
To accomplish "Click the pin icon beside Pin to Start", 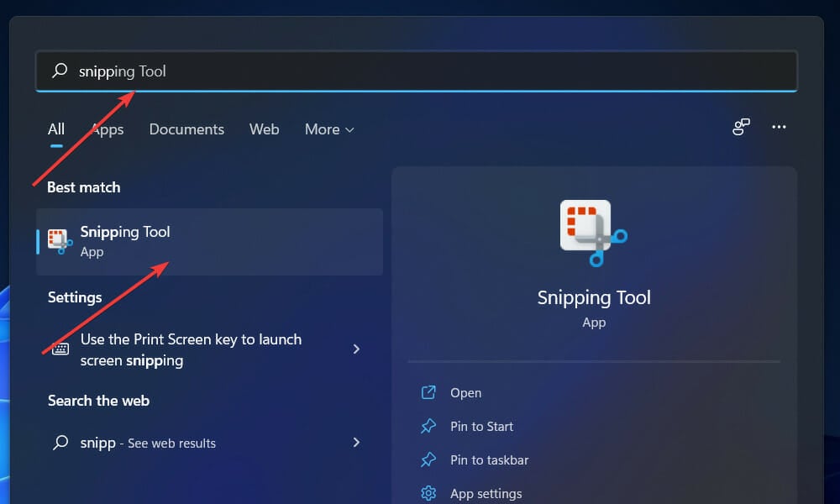I will pos(428,427).
